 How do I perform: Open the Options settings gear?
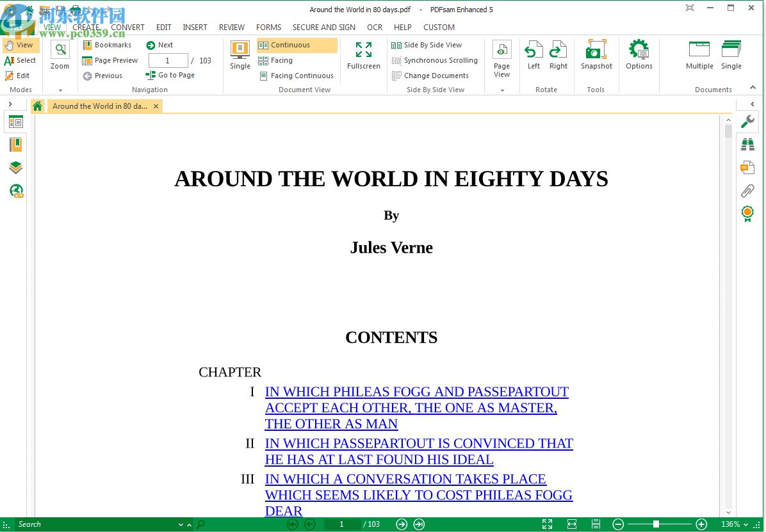[639, 55]
